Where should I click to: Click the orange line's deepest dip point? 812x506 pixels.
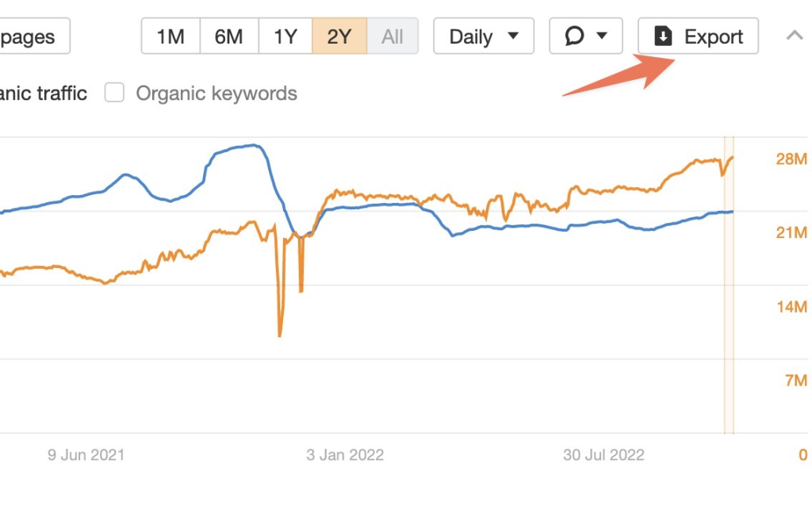(280, 335)
